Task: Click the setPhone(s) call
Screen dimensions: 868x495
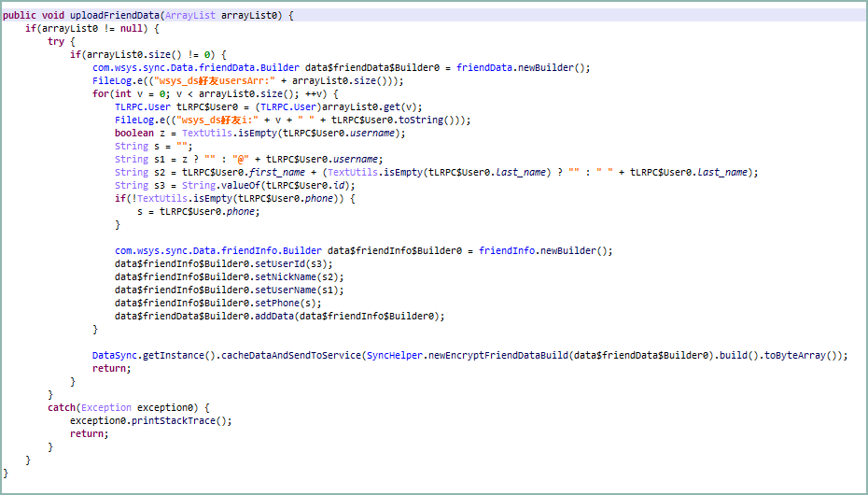Action: pyautogui.click(x=286, y=303)
